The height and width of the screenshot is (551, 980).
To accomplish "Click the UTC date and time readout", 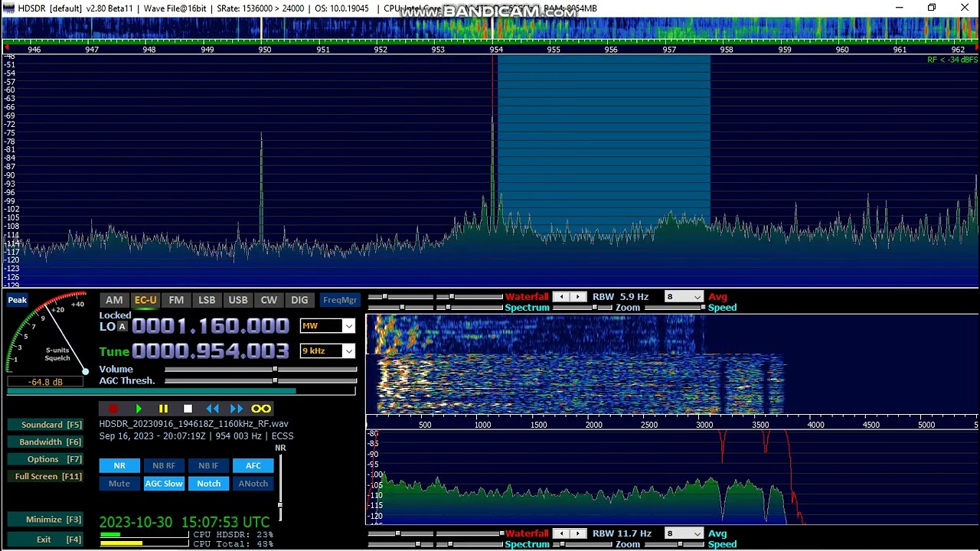I will pyautogui.click(x=185, y=522).
